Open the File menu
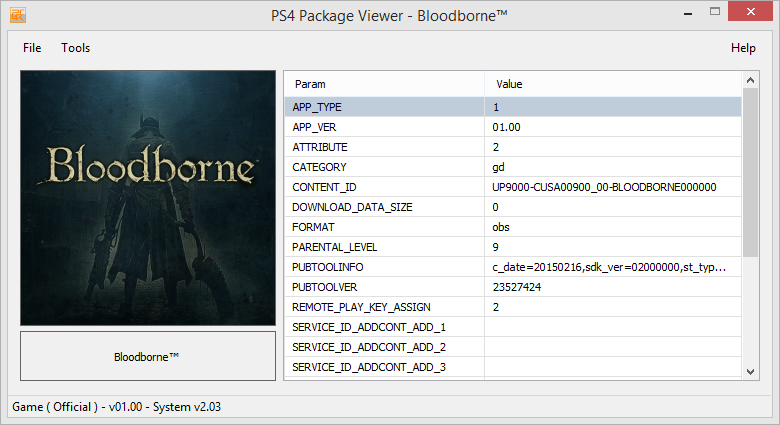This screenshot has width=780, height=425. point(32,48)
